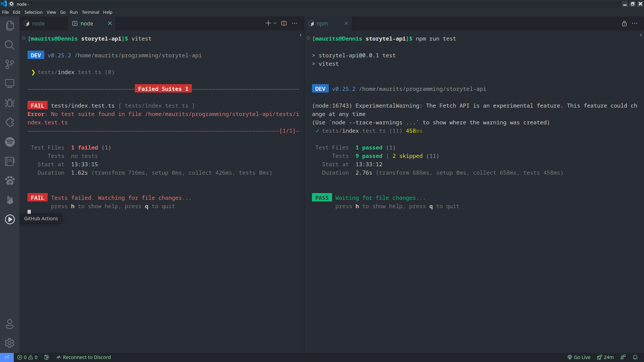
Task: Open more actions menu for right editor group
Action: (x=635, y=23)
